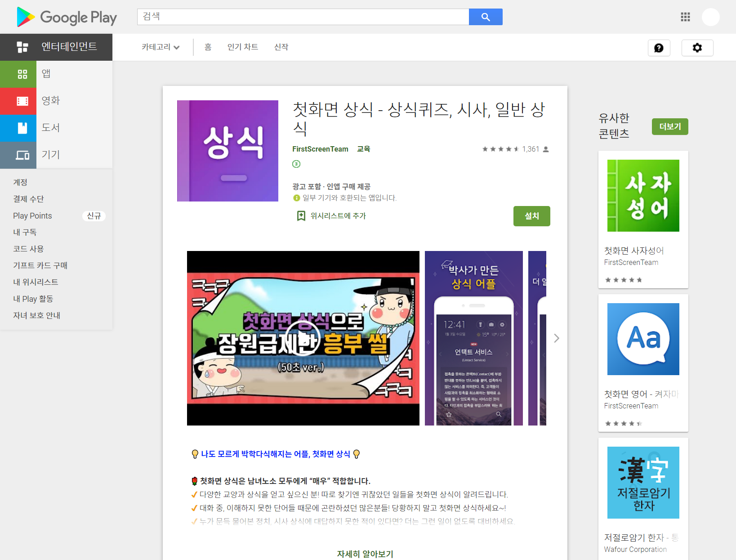The width and height of the screenshot is (736, 560).
Task: Click the green 설치 install button
Action: pos(532,216)
